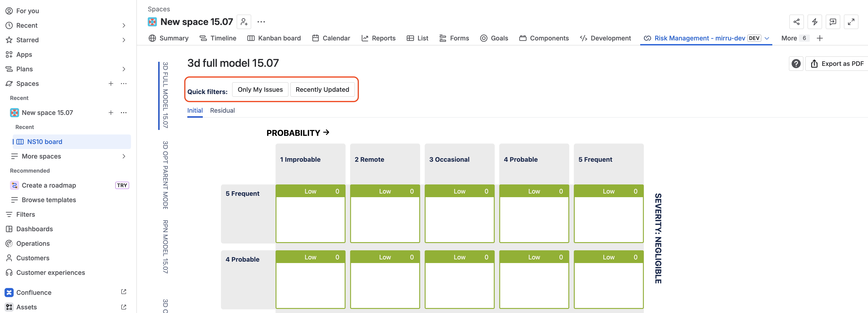Open space more actions ellipsis in header

(x=261, y=22)
